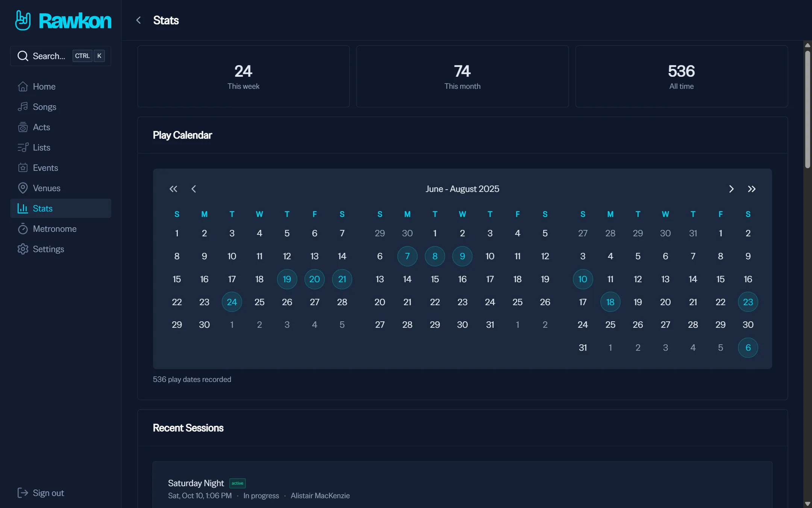Viewport: 812px width, 508px height.
Task: Select the Metronome menu label
Action: 55,229
